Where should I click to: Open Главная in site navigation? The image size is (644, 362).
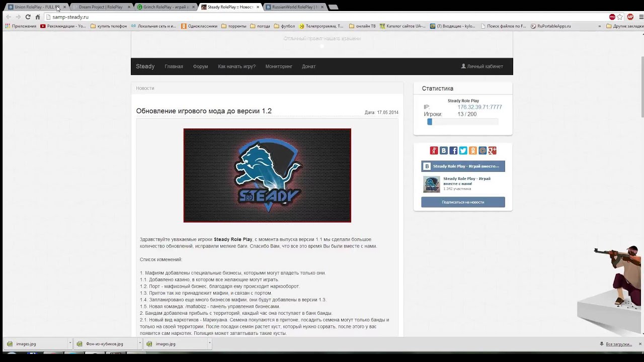[174, 66]
